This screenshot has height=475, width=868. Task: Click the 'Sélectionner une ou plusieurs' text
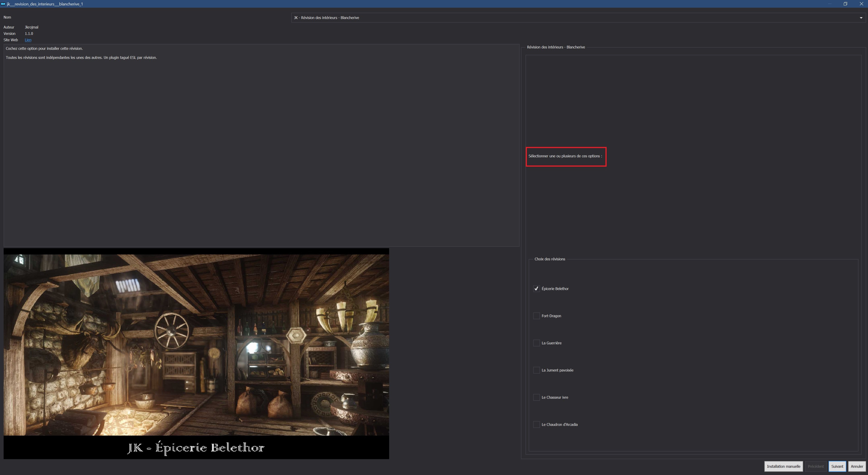[x=565, y=156]
